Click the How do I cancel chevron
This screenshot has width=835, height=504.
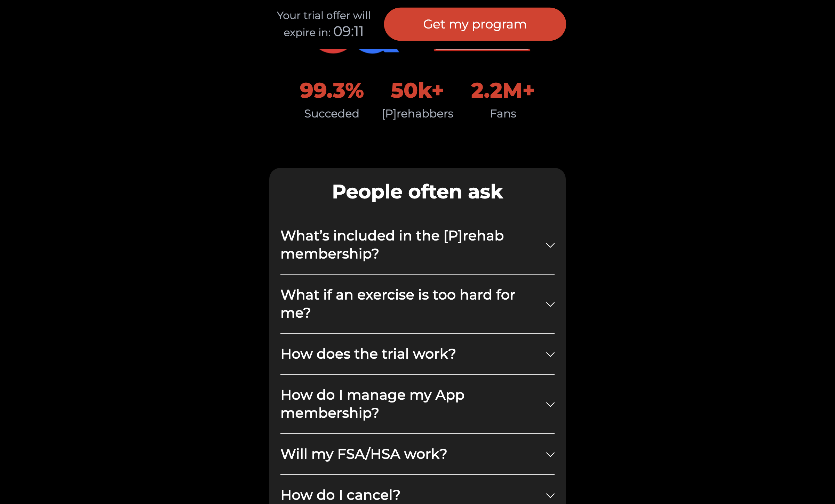click(550, 496)
